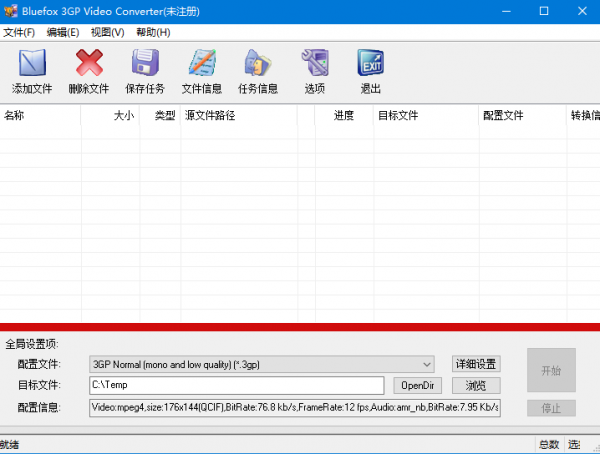Open the 视图(V) menu
This screenshot has width=600, height=454.
pyautogui.click(x=108, y=33)
